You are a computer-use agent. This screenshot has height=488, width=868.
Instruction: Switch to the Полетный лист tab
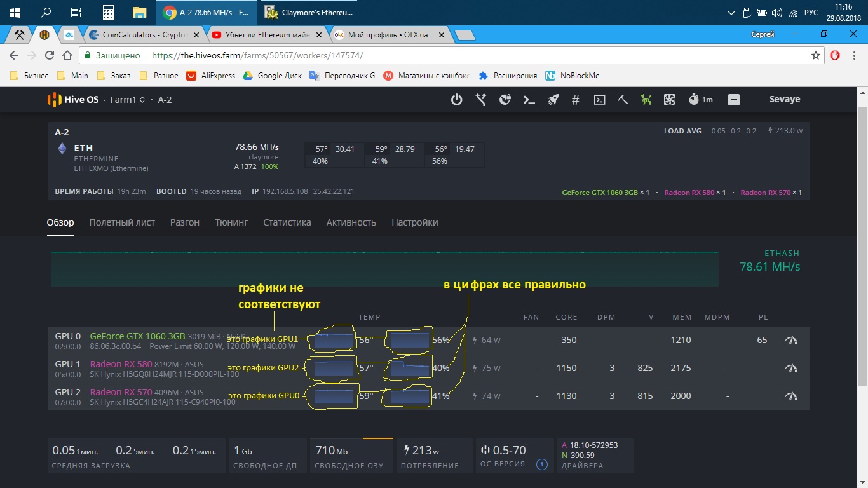(122, 222)
